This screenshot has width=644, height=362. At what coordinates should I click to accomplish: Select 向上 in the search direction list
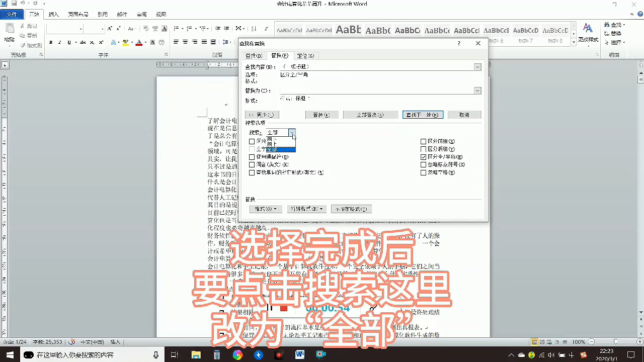281,144
